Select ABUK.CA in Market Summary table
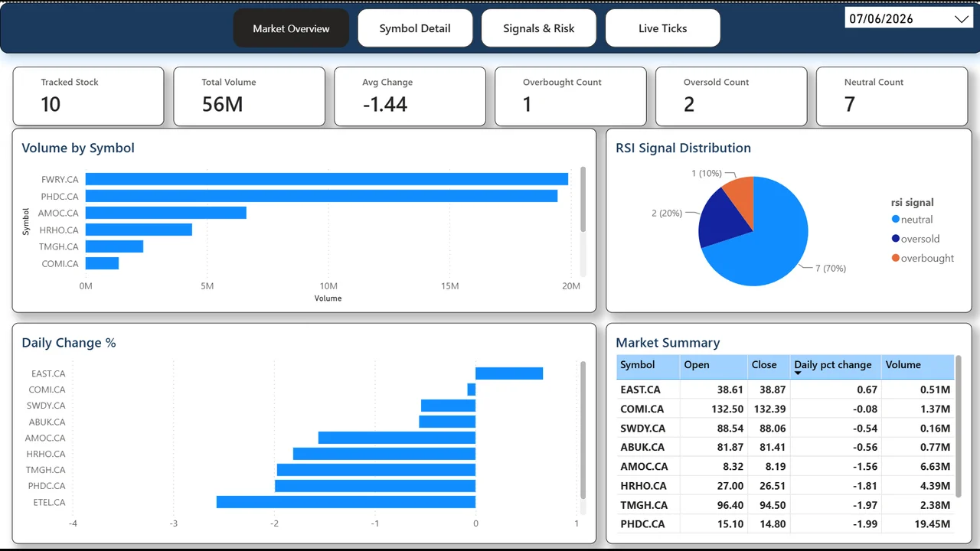The image size is (980, 551). (x=642, y=447)
